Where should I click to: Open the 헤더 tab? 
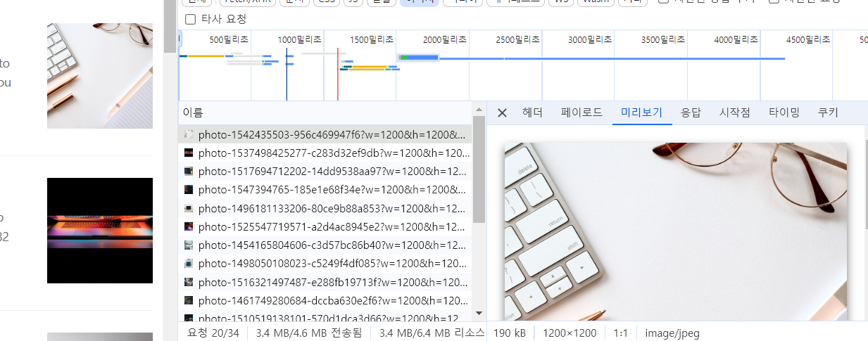[532, 112]
